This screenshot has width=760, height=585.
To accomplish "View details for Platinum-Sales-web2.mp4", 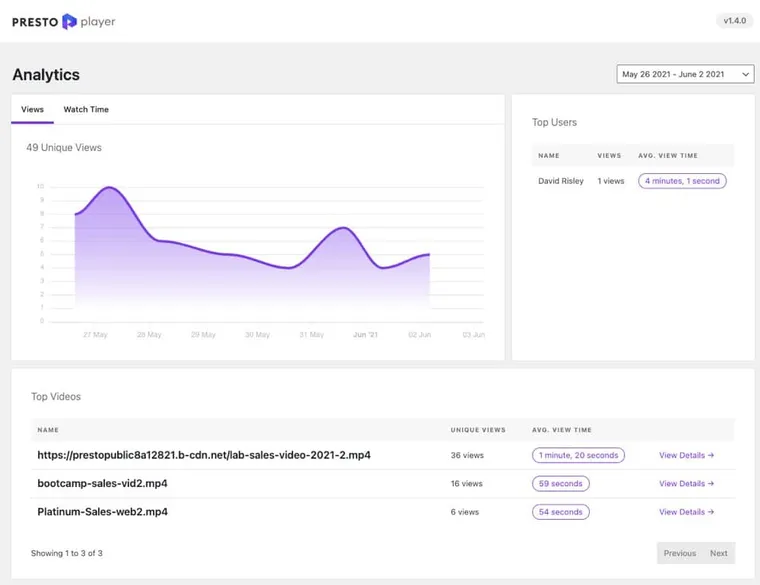I will coord(686,512).
